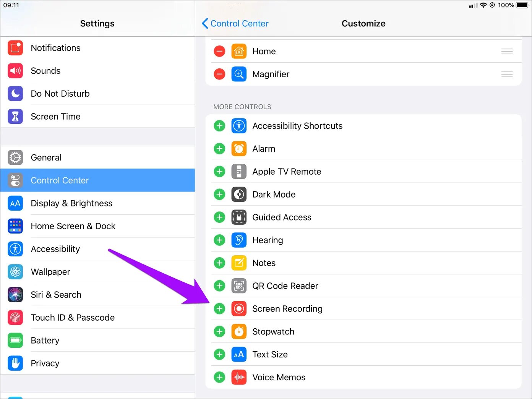This screenshot has height=399, width=532.
Task: Tap the Dark Mode control icon
Action: [239, 194]
